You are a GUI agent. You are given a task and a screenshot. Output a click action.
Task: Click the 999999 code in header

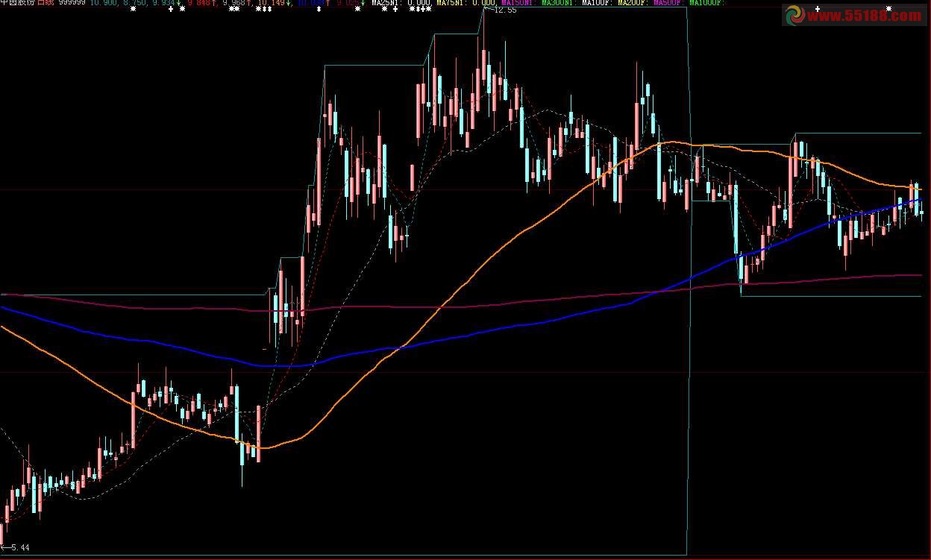tap(72, 3)
